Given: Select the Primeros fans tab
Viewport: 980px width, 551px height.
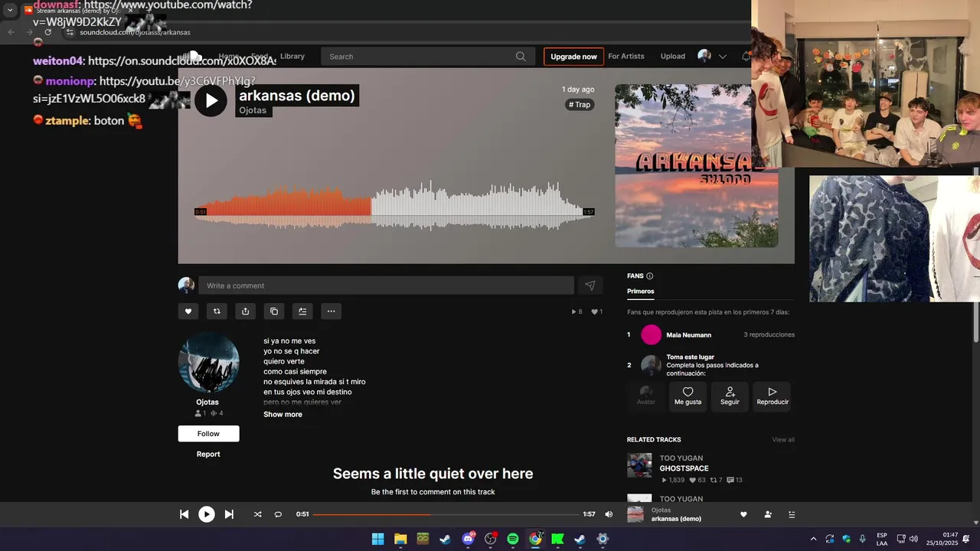Looking at the screenshot, I should point(641,292).
